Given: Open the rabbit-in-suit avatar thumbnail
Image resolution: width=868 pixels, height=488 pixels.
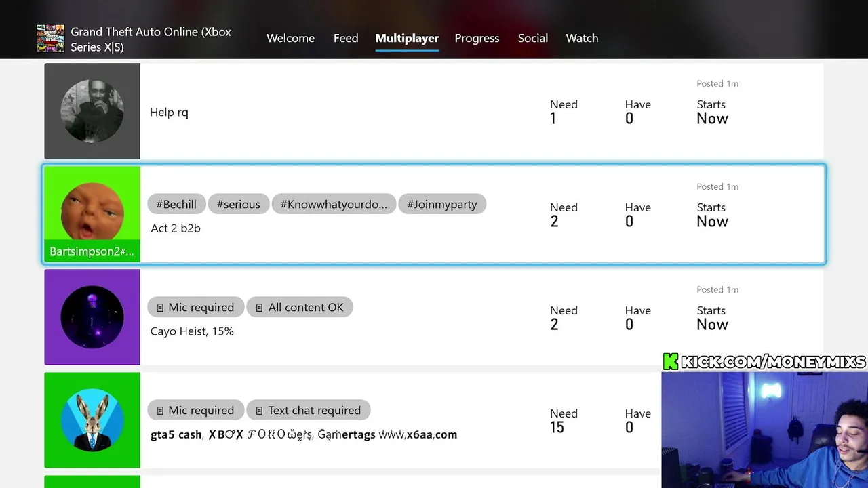Looking at the screenshot, I should pos(92,420).
